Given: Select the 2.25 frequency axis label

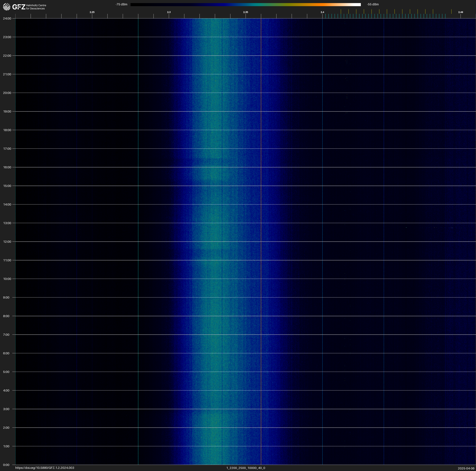Looking at the screenshot, I should (92, 12).
